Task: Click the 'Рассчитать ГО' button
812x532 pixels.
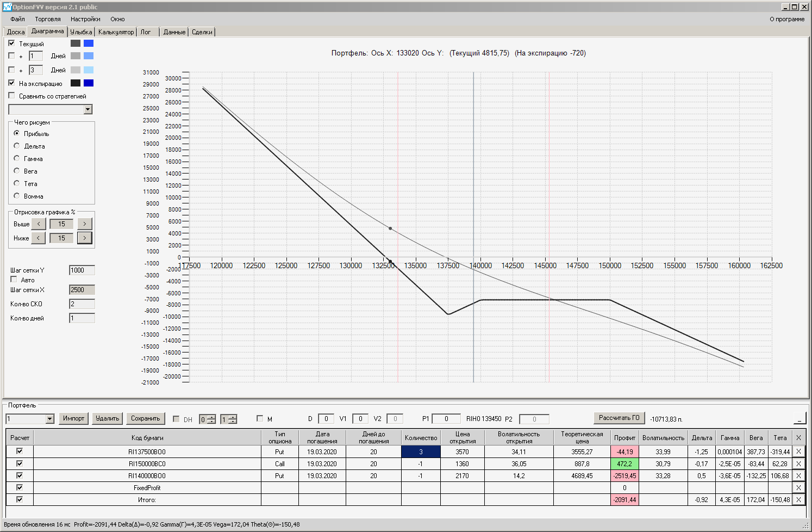Action: pyautogui.click(x=619, y=418)
